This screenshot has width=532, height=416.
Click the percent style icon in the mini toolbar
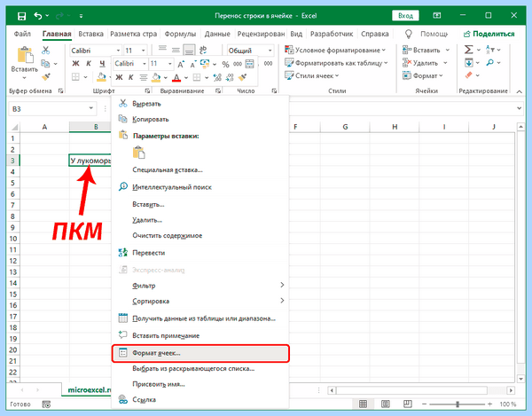coord(225,64)
